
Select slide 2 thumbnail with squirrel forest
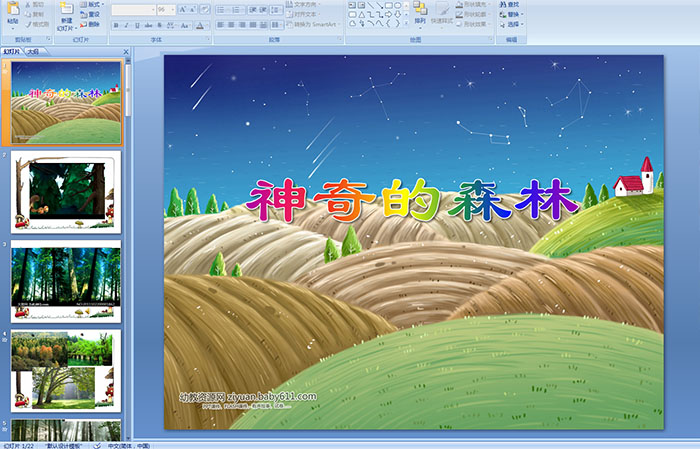coord(66,192)
